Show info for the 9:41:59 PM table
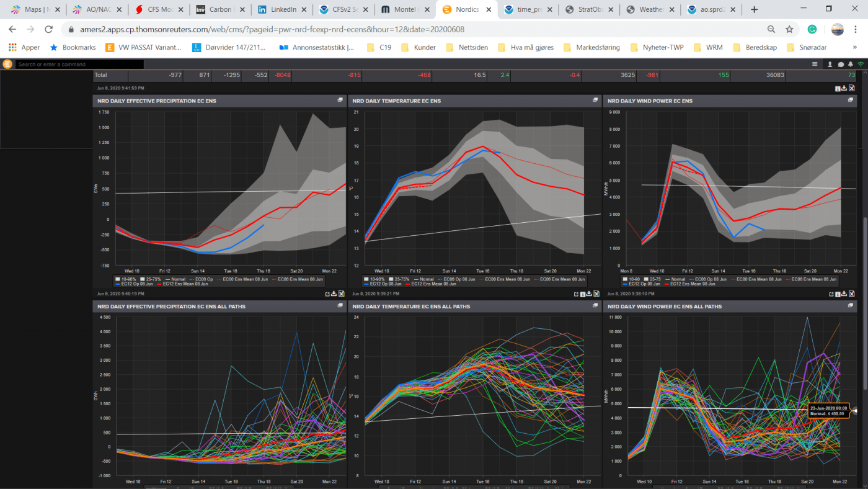Screen dimensions: 868x489 pos(838,89)
